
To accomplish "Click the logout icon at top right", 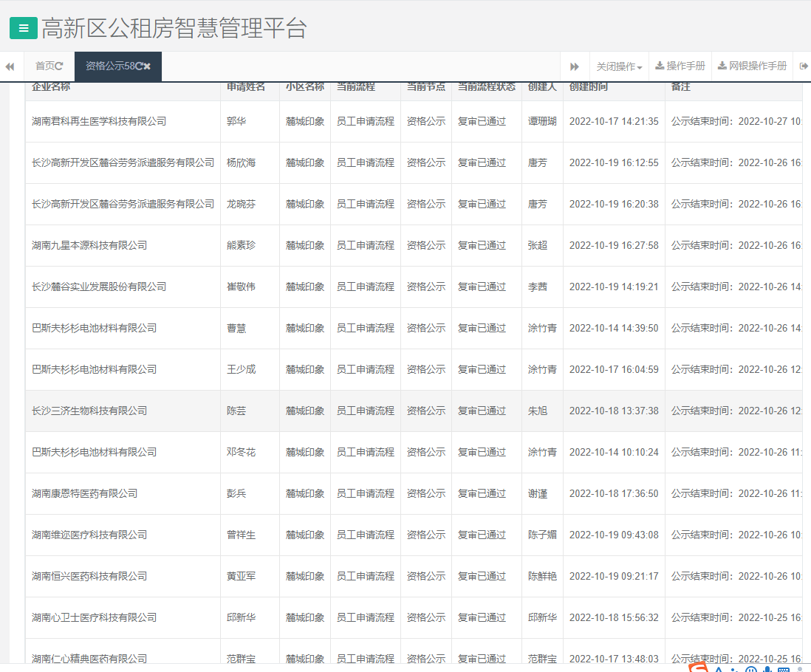I will (804, 66).
